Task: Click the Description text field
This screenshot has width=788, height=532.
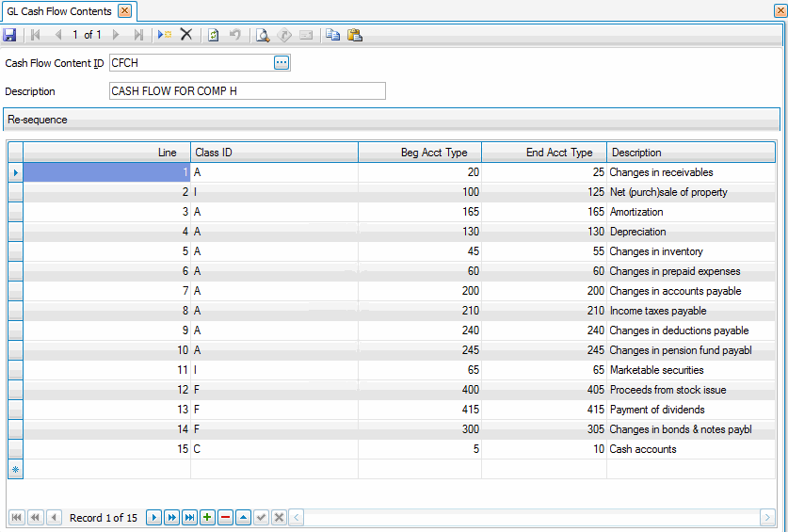Action: click(x=247, y=91)
